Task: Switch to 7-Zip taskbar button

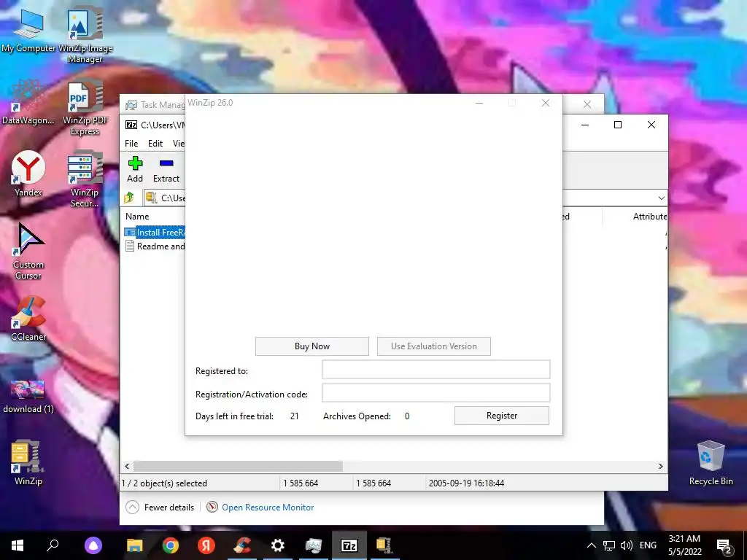Action: [x=349, y=545]
